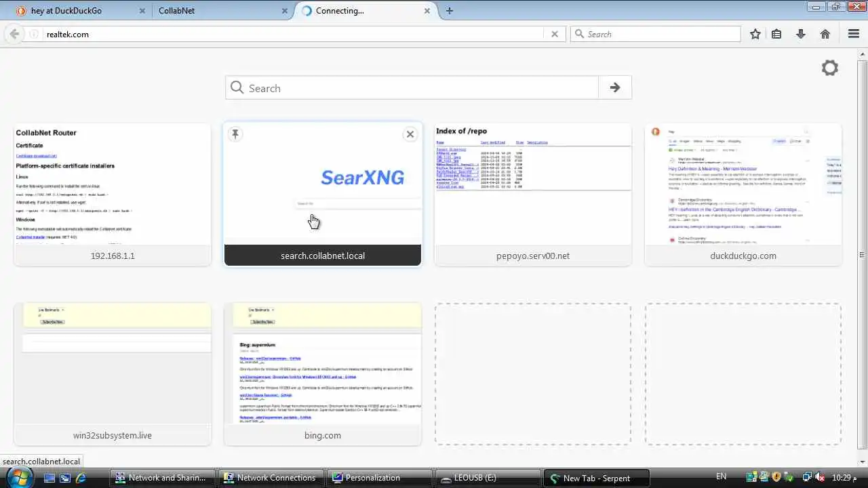The height and width of the screenshot is (488, 868).
Task: Launch Internet Explorer from quick launch
Action: coord(81,478)
